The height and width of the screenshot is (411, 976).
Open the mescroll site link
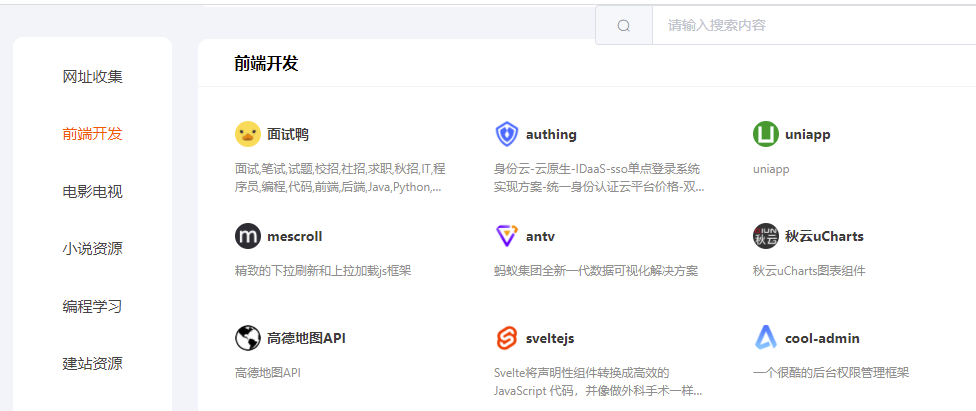click(294, 236)
